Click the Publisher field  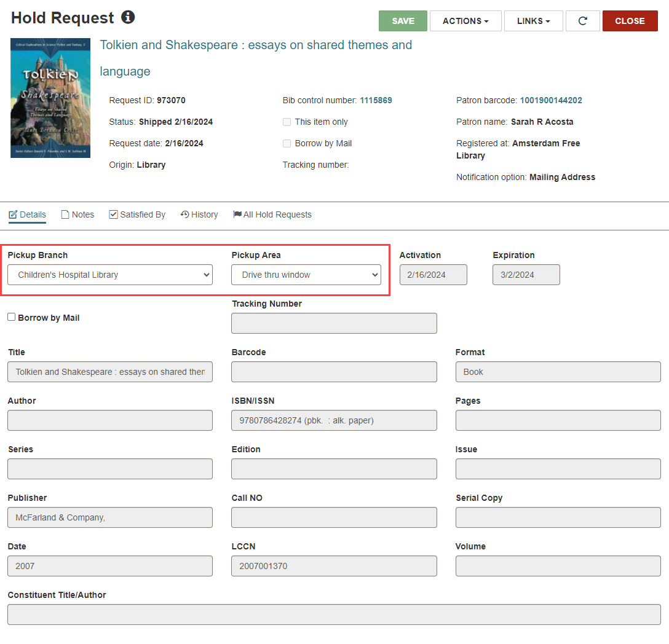(110, 517)
